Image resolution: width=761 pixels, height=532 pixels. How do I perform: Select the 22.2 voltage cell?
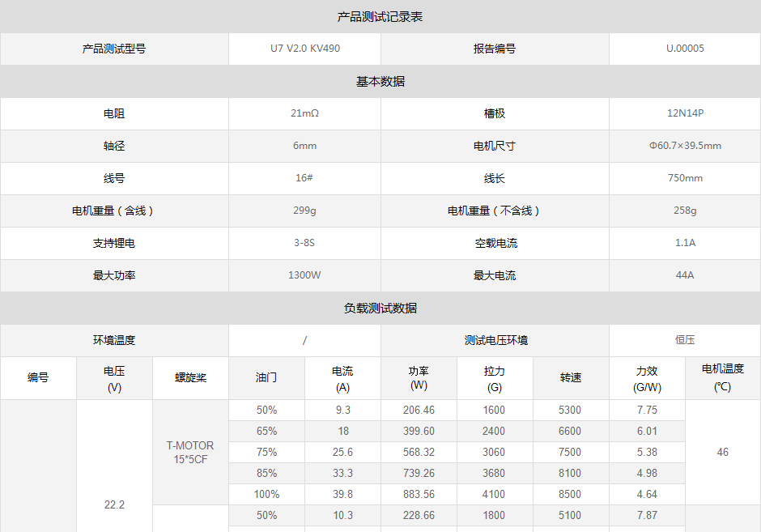point(114,504)
